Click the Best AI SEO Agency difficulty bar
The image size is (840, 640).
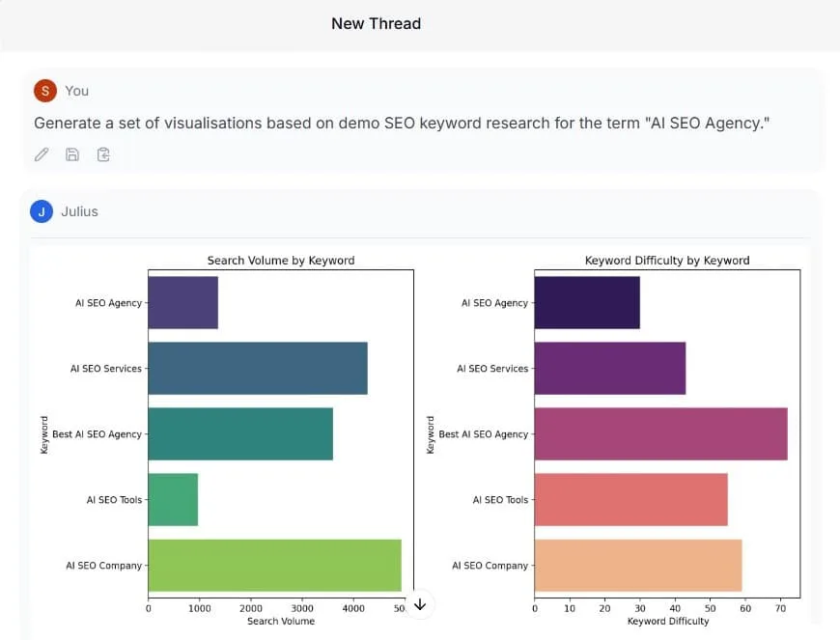[659, 433]
